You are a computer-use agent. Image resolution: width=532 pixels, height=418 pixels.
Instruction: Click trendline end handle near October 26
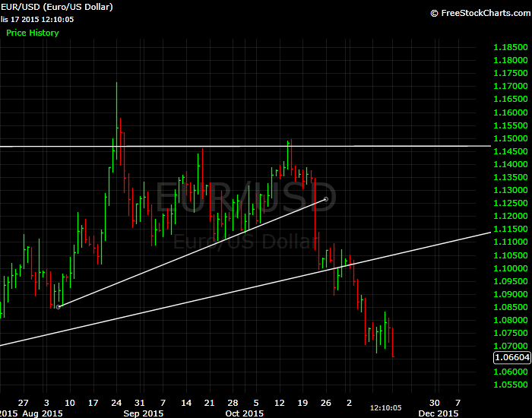pos(326,199)
